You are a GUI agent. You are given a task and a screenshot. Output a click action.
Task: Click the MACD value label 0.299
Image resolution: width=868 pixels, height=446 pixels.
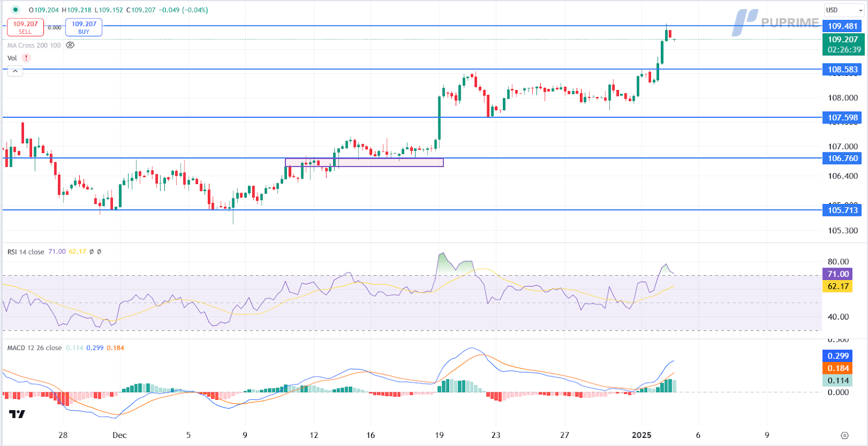[838, 356]
